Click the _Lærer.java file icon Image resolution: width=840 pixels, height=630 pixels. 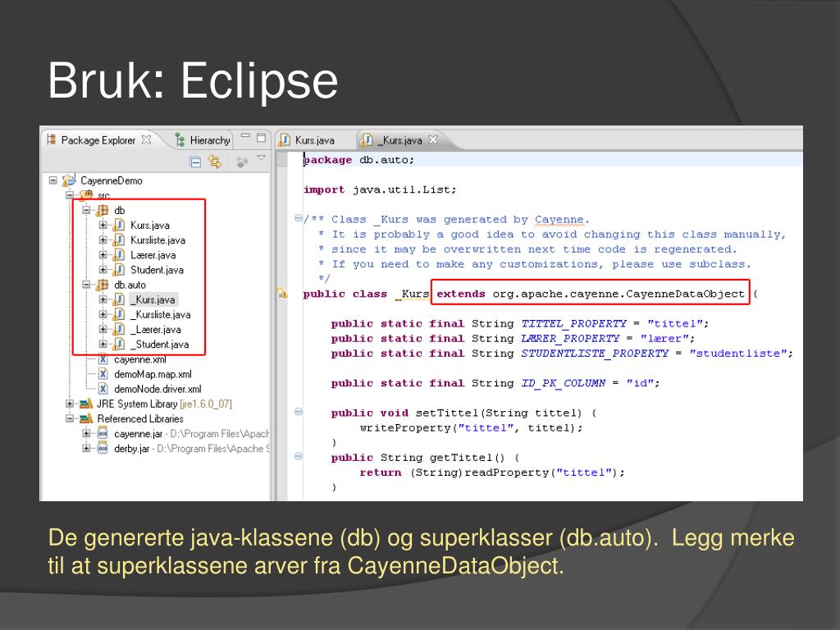pyautogui.click(x=118, y=330)
